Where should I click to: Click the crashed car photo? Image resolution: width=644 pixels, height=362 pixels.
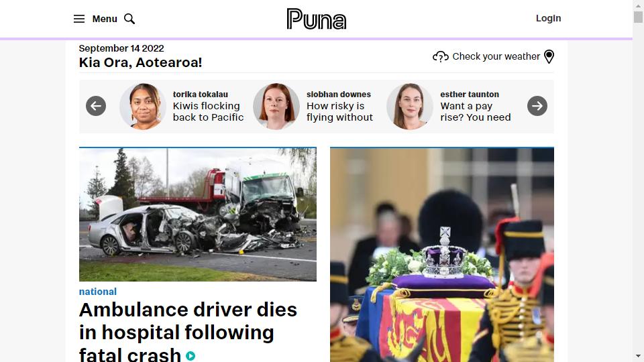(x=197, y=215)
